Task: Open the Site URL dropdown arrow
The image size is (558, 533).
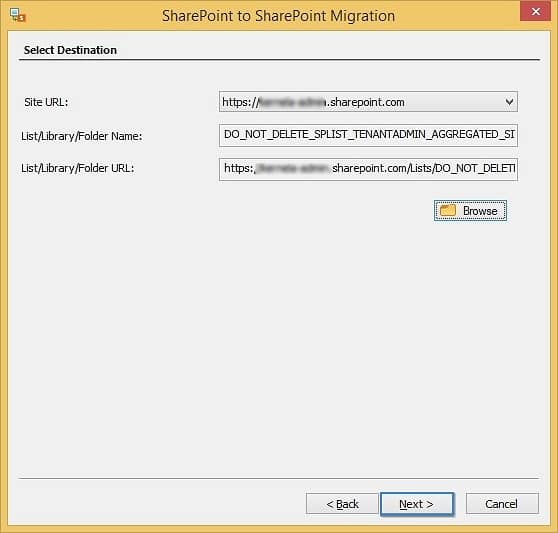Action: pyautogui.click(x=509, y=102)
